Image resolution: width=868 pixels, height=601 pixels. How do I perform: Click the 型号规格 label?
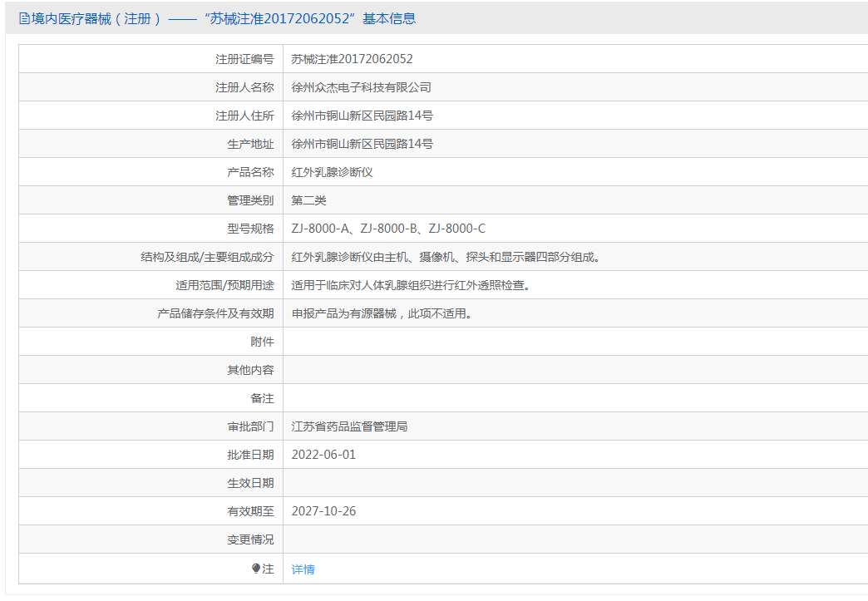pyautogui.click(x=250, y=229)
